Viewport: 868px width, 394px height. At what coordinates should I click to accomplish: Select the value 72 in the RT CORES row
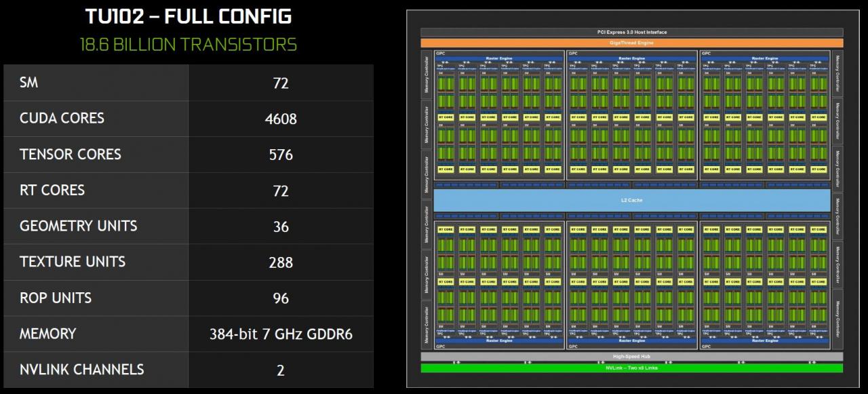click(x=281, y=191)
